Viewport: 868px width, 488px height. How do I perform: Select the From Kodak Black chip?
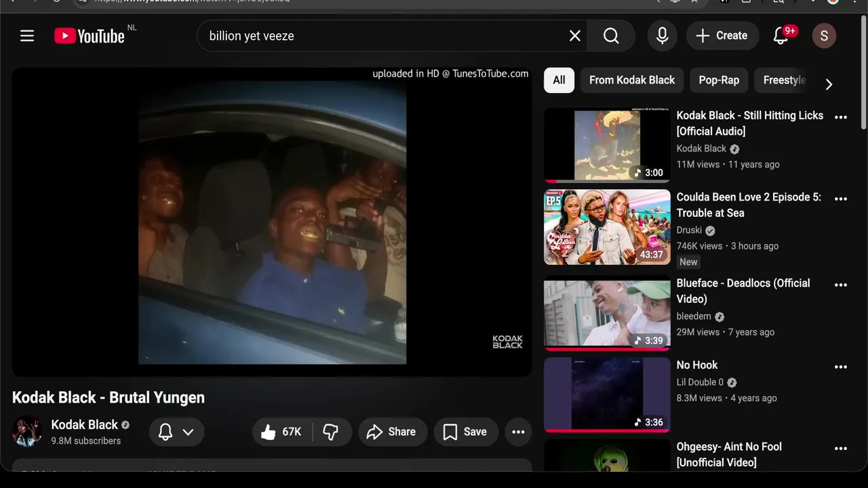(632, 80)
